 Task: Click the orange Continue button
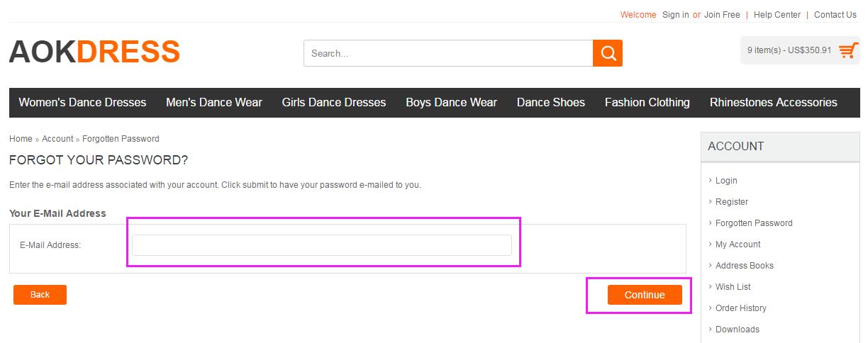tap(645, 295)
